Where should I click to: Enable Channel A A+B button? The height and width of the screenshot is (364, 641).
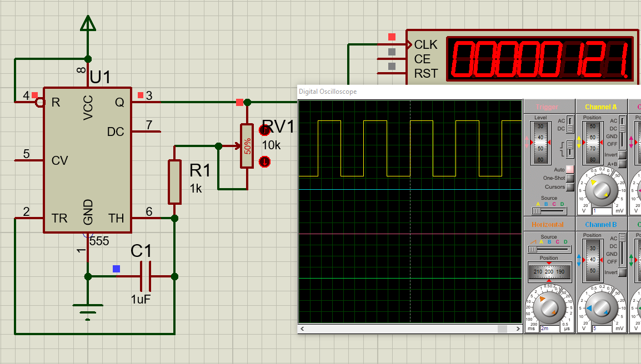click(x=622, y=164)
